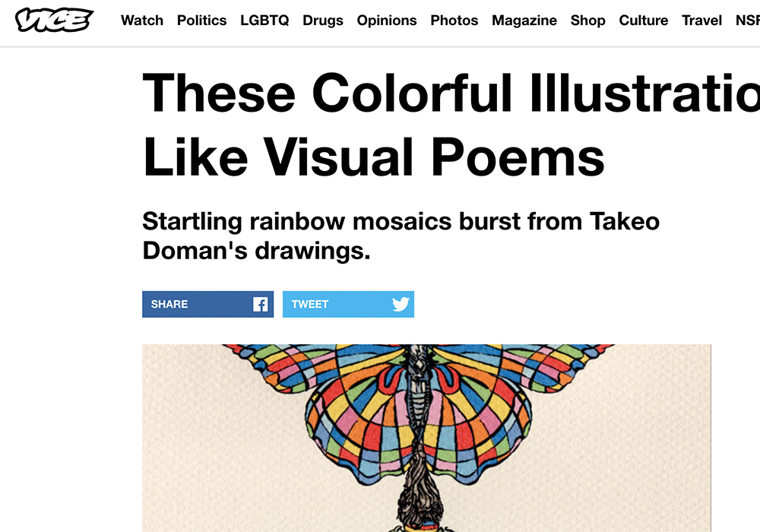760x532 pixels.
Task: Open the Photos section
Action: (x=454, y=21)
